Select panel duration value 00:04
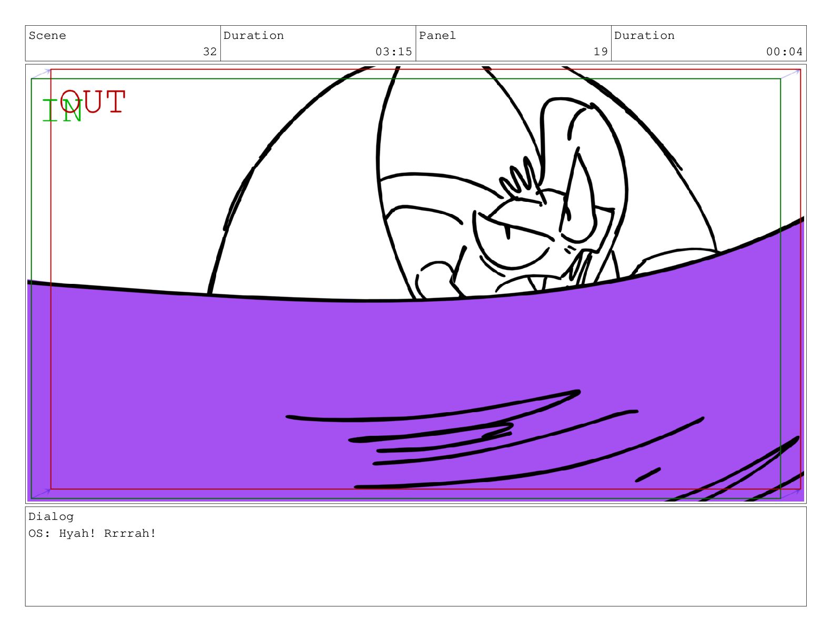This screenshot has width=832, height=644. 784,52
